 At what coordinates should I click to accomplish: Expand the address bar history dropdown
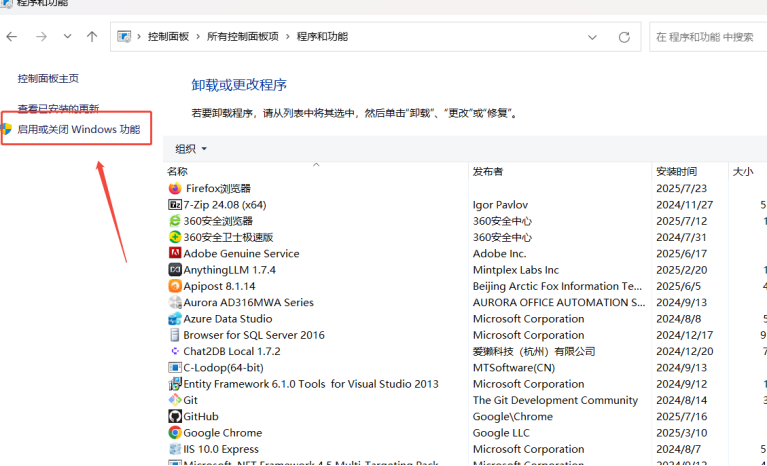(x=592, y=37)
